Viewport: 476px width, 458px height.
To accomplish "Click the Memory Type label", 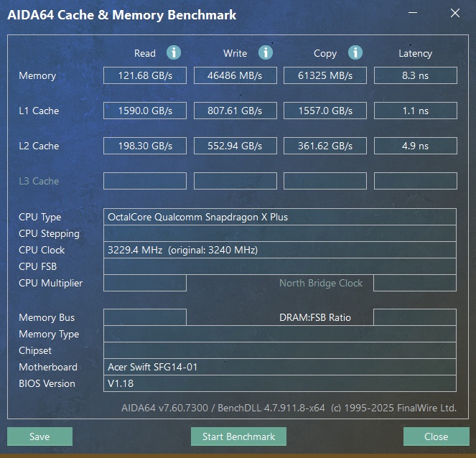I will coord(49,334).
